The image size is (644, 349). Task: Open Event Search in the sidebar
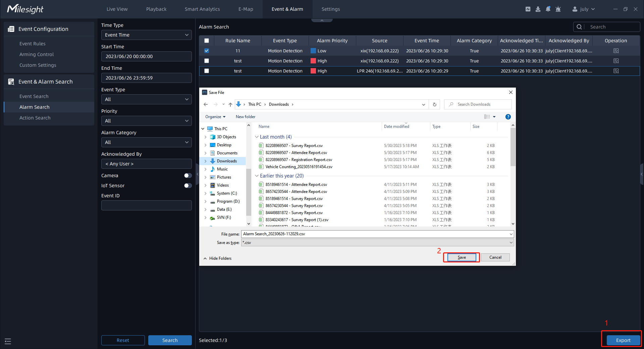[x=34, y=96]
